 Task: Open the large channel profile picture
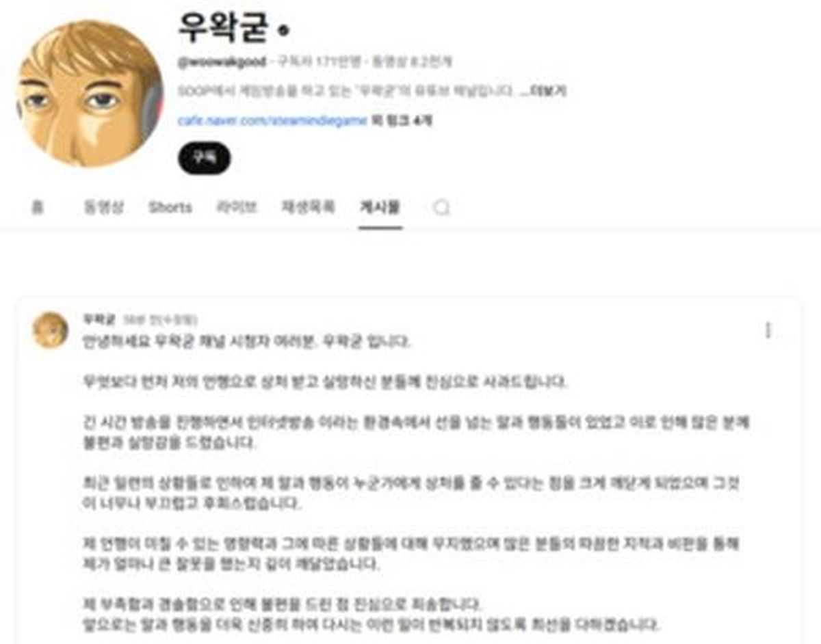coord(89,93)
